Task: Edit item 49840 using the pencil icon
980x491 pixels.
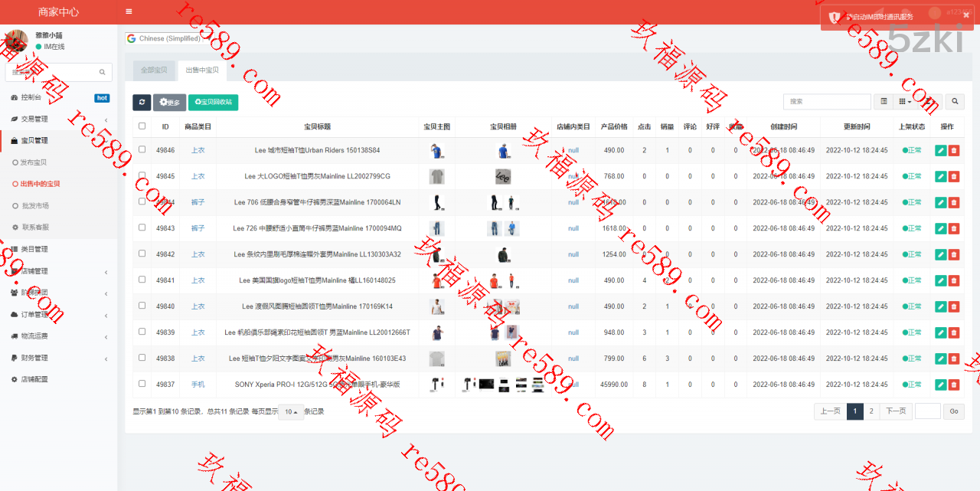Action: pyautogui.click(x=940, y=306)
